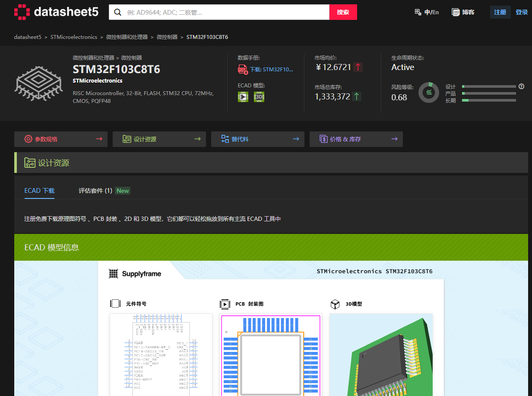Image resolution: width=532 pixels, height=396 pixels.
Task: Click the 替代料 swap icon
Action: pyautogui.click(x=225, y=139)
